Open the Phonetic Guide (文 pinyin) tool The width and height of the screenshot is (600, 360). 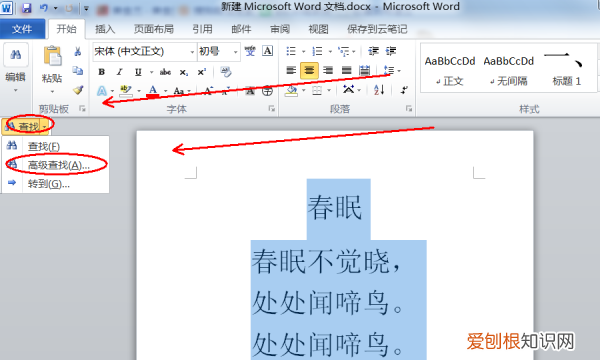[x=250, y=51]
